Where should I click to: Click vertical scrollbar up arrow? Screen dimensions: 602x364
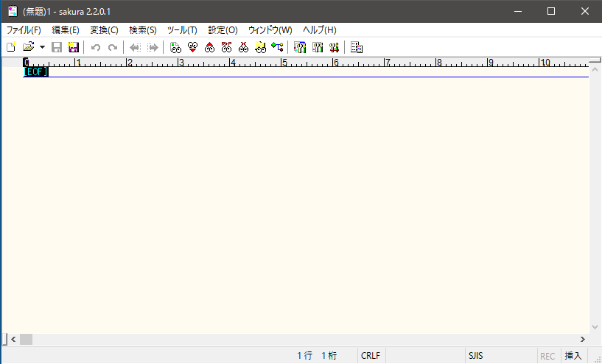tap(595, 70)
